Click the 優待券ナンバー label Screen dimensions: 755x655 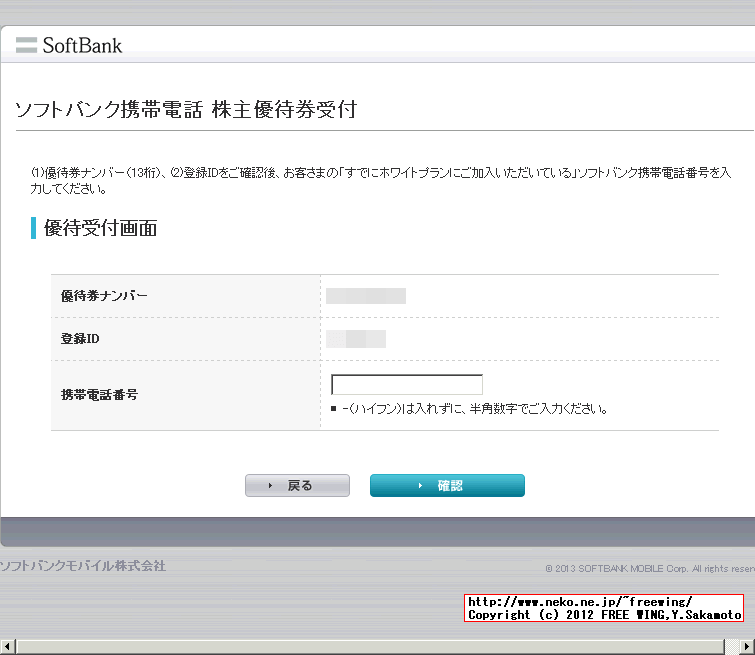104,296
